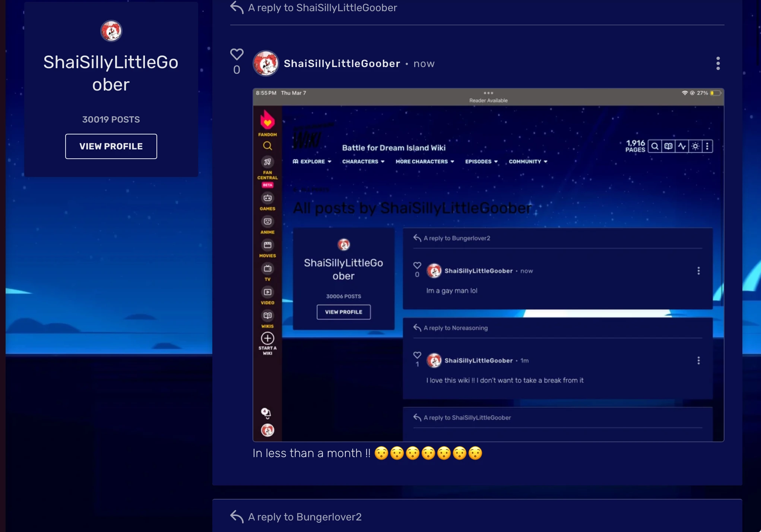Click the reply arrow icon for the ShaiSillyLittleGoober reply
761x532 pixels.
pos(237,7)
